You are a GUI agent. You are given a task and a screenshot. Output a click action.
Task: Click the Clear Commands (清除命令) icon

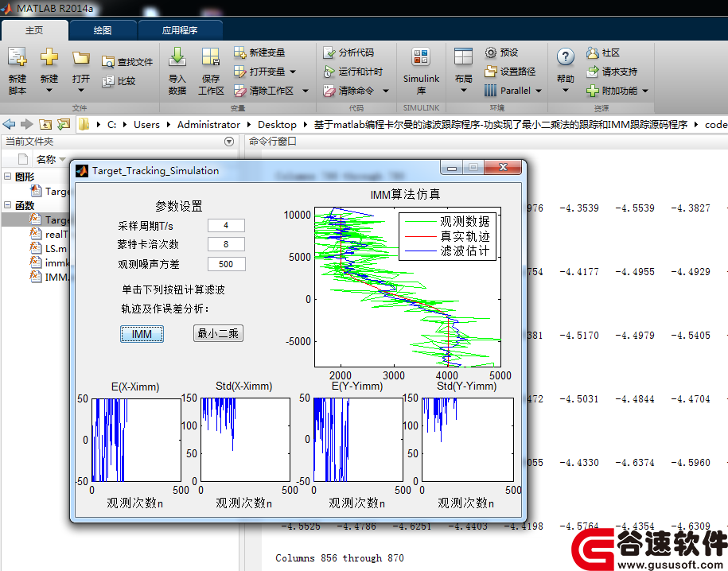329,91
